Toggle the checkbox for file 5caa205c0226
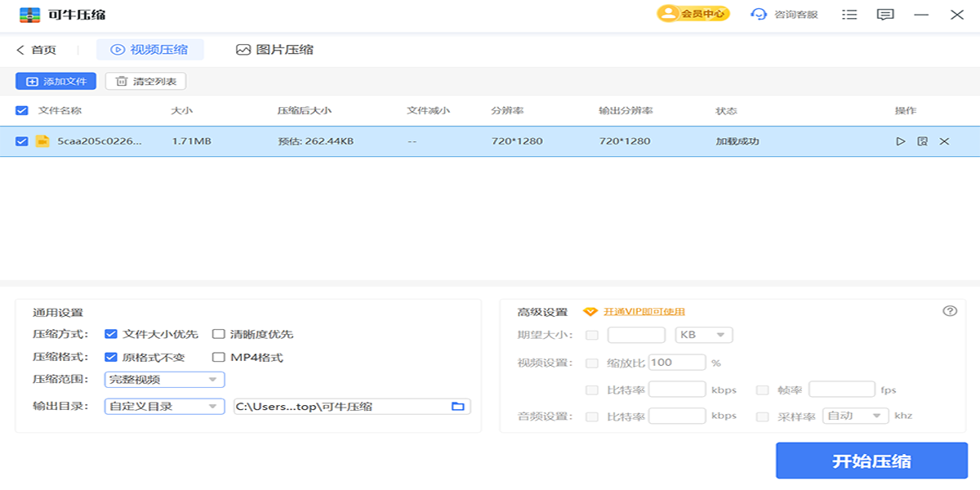The width and height of the screenshot is (980, 490). (22, 141)
